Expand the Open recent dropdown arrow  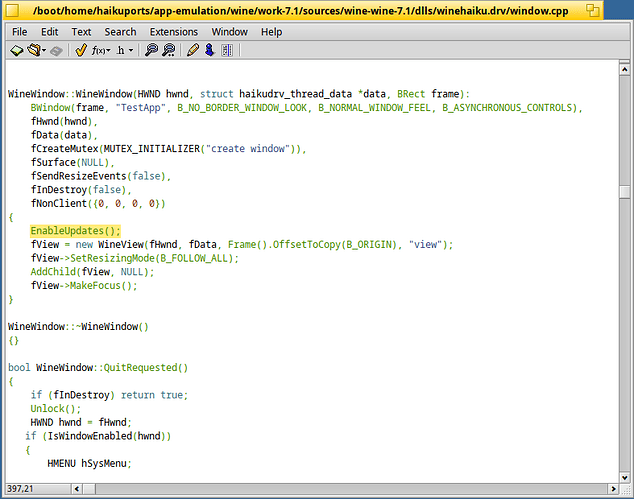pos(44,51)
